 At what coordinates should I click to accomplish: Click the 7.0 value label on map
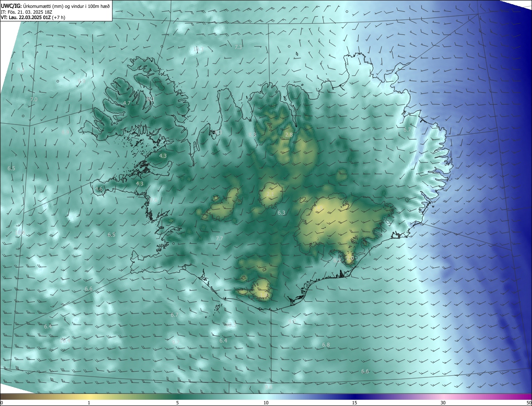click(34, 100)
